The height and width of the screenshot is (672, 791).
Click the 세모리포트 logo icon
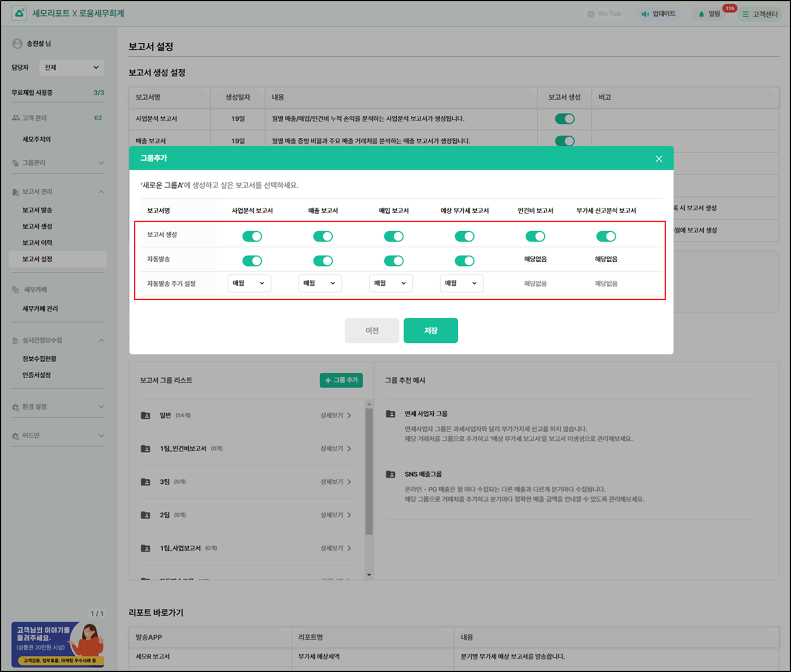pyautogui.click(x=19, y=13)
